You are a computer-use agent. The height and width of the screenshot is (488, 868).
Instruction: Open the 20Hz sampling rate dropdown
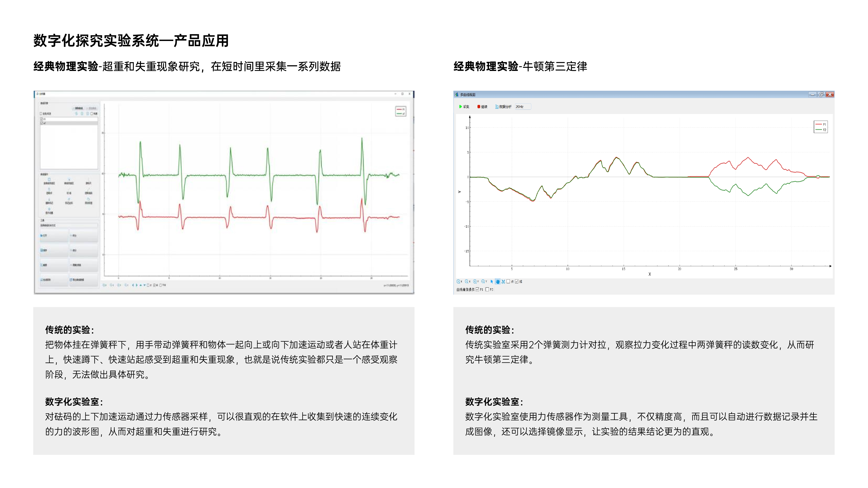click(523, 107)
